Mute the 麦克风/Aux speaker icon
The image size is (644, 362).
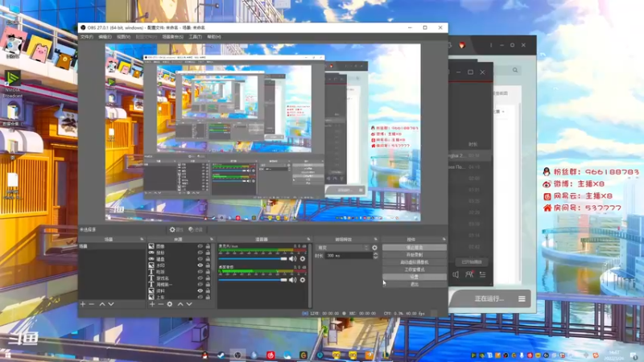pyautogui.click(x=292, y=259)
